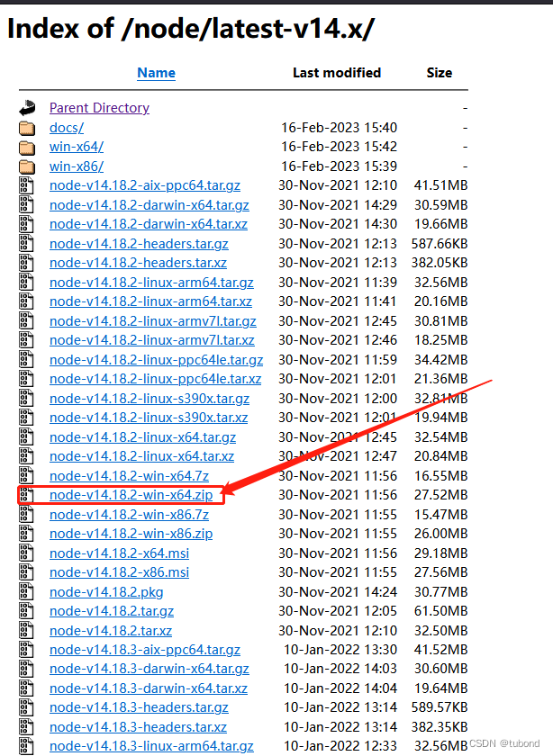The width and height of the screenshot is (553, 756).
Task: Open the Parent Directory link
Action: coord(99,108)
